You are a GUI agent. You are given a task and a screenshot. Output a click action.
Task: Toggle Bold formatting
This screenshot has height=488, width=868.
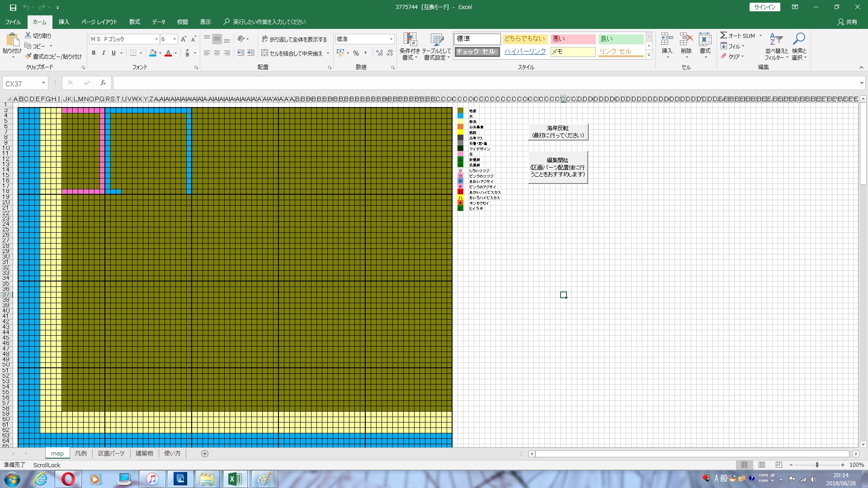[94, 53]
